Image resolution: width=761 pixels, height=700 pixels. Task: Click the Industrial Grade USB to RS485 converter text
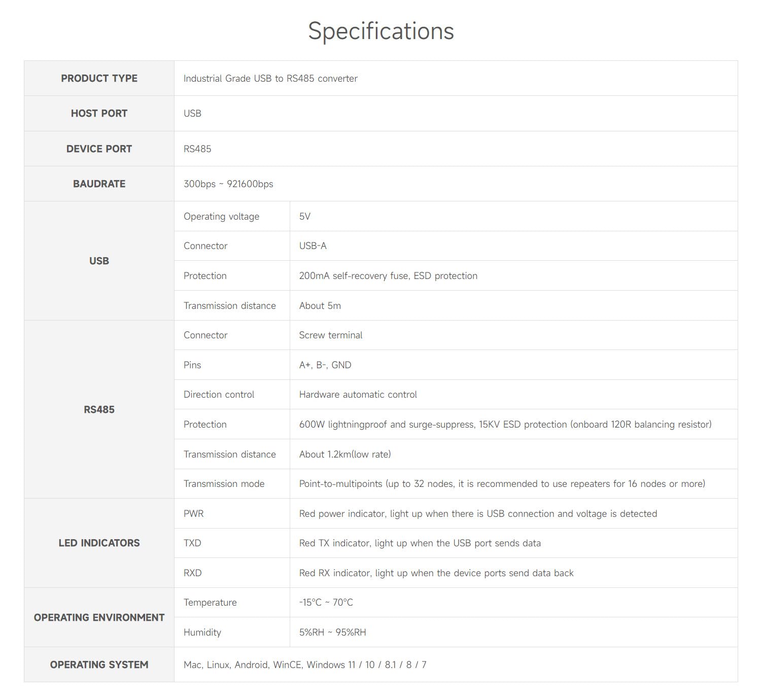point(270,78)
